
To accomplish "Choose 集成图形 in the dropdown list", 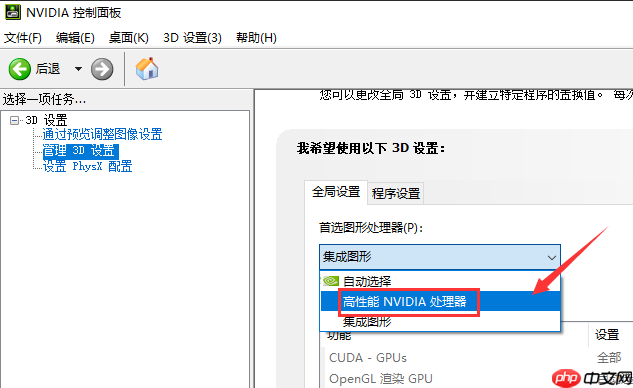I will (x=440, y=322).
